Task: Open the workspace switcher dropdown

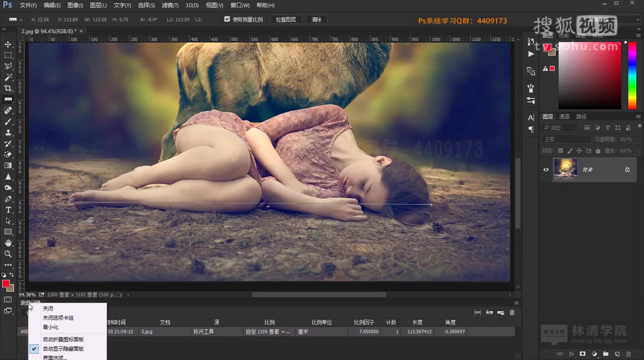Action: [x=614, y=19]
